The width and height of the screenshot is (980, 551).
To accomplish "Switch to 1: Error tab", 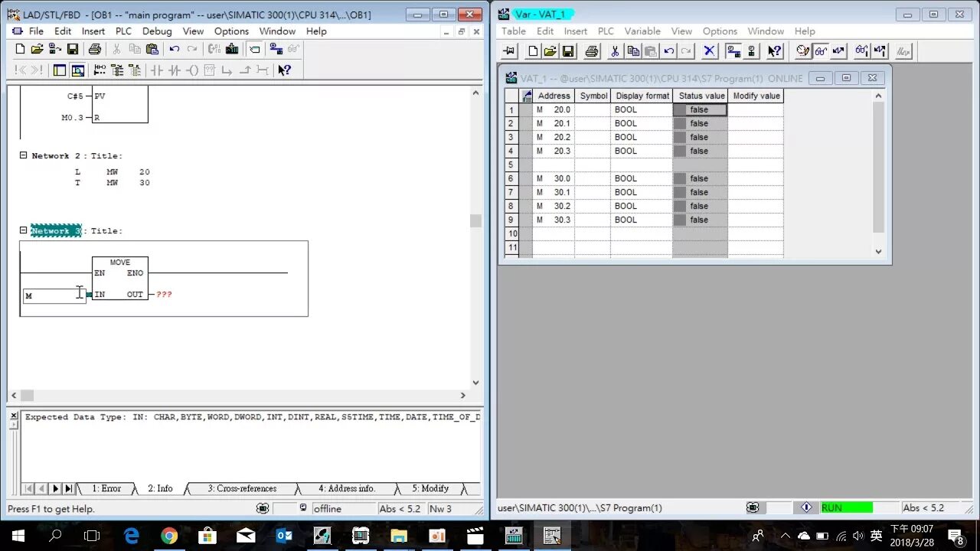I will pos(106,488).
